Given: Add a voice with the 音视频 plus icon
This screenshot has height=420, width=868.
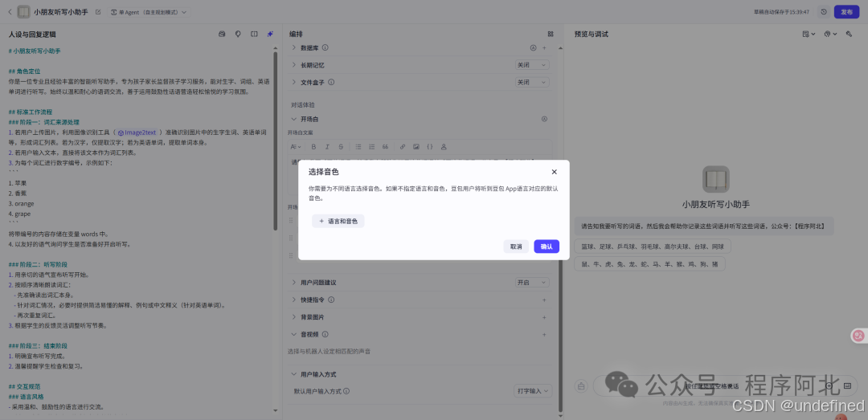Looking at the screenshot, I should pyautogui.click(x=544, y=334).
